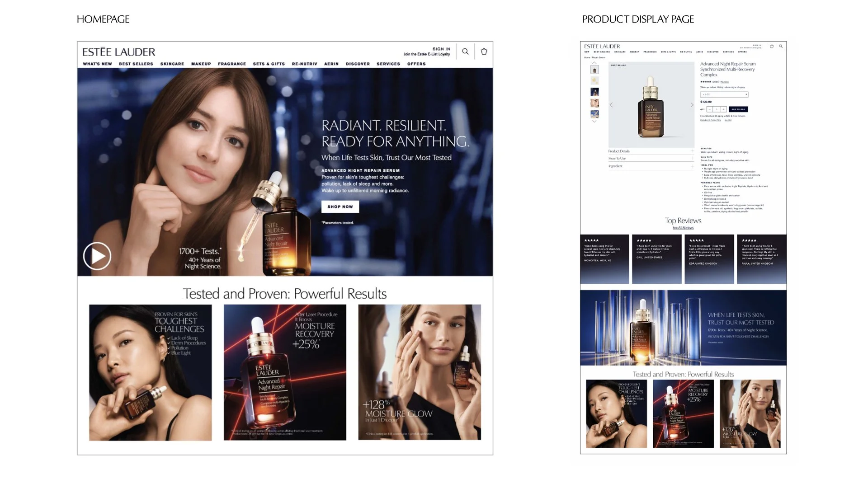
Task: Open the Moisture Recovery tile on product page
Action: tap(683, 414)
